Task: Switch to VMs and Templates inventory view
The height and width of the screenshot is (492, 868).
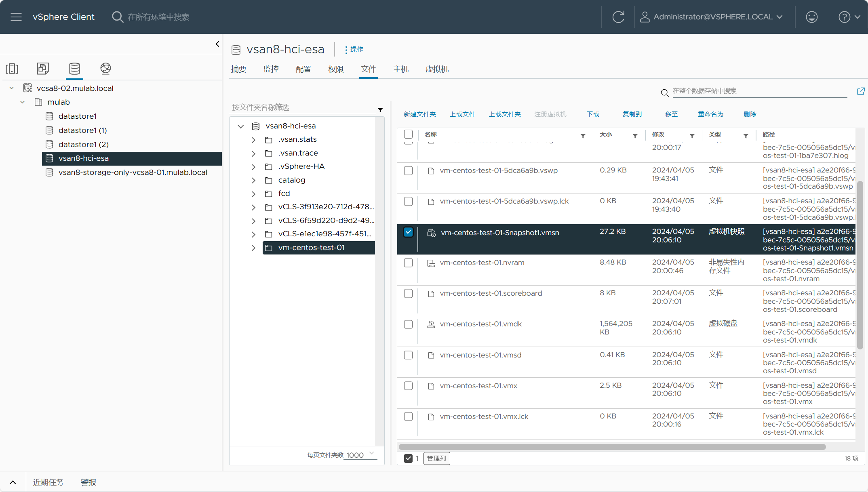Action: 43,68
